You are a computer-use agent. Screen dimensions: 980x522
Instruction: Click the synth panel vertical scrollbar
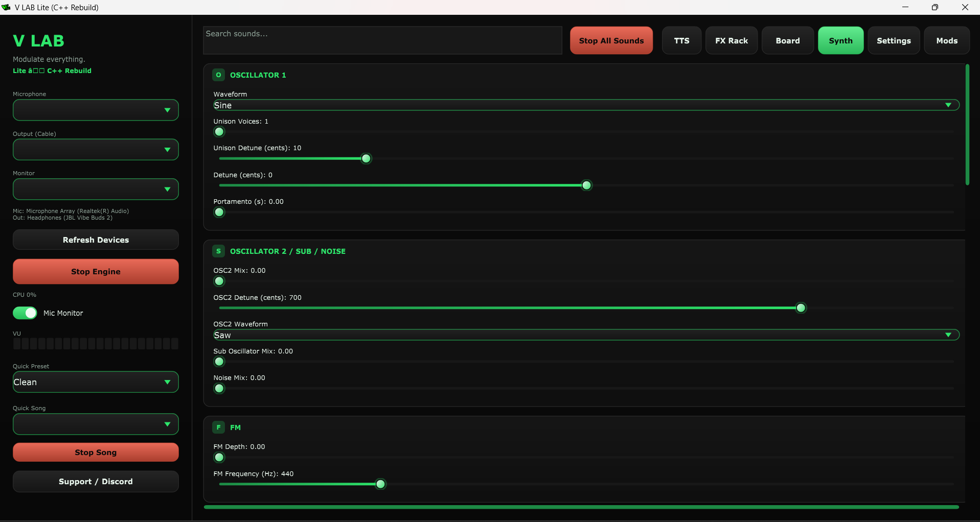point(967,125)
